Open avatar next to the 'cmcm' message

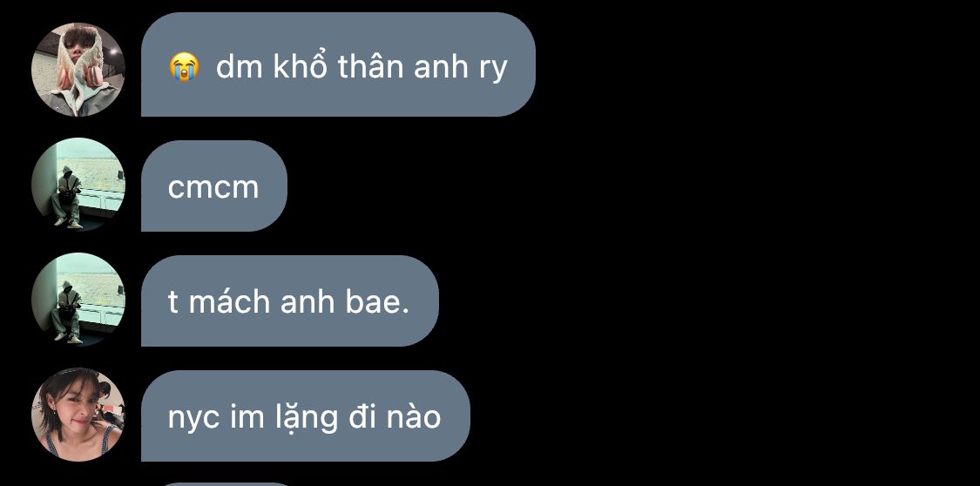coord(78,185)
